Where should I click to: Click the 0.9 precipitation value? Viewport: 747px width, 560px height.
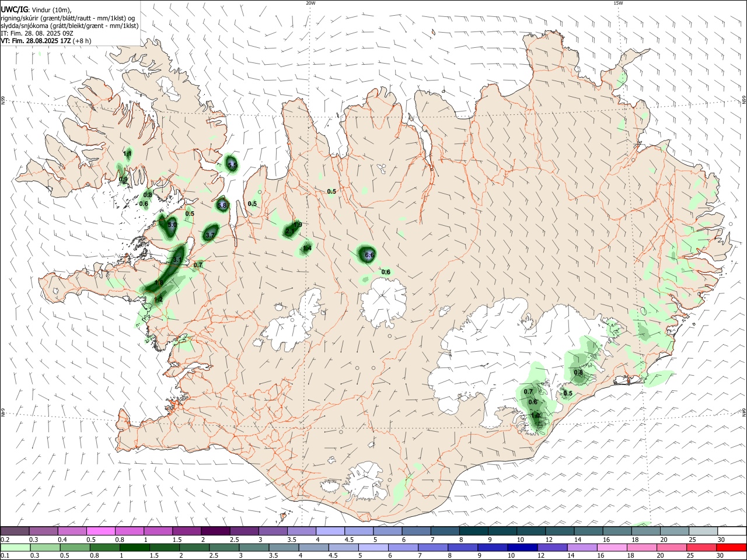pyautogui.click(x=123, y=180)
